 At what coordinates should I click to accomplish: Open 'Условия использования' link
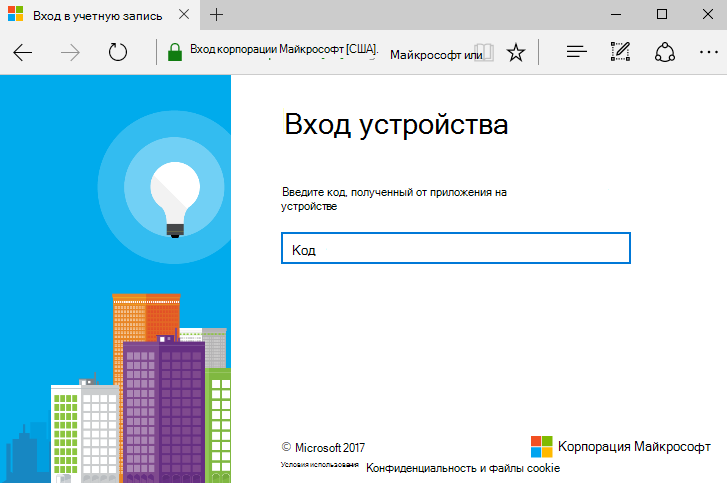[319, 464]
